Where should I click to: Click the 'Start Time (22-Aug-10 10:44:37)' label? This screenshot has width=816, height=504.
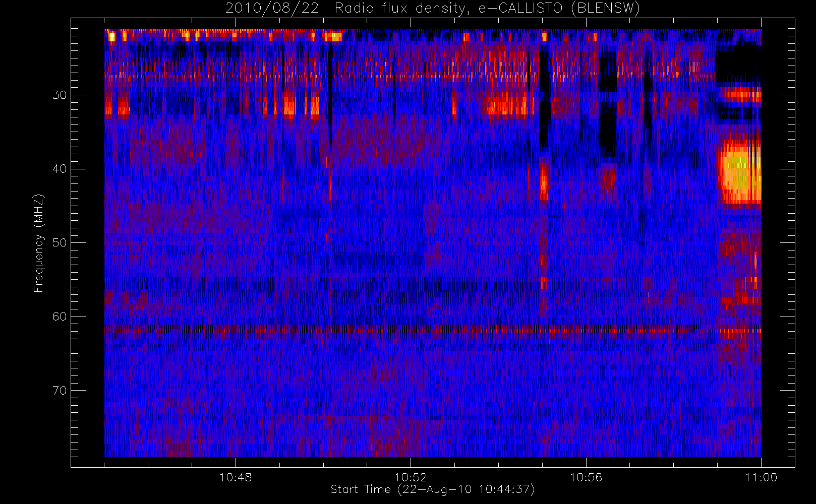click(432, 489)
